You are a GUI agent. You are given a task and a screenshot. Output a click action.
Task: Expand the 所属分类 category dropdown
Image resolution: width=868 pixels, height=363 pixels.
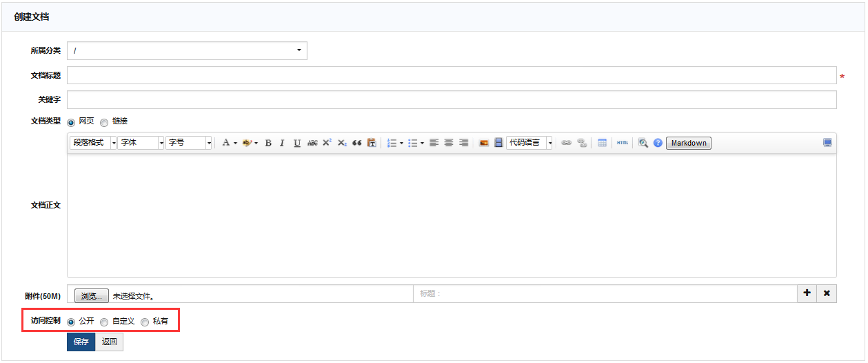[187, 50]
